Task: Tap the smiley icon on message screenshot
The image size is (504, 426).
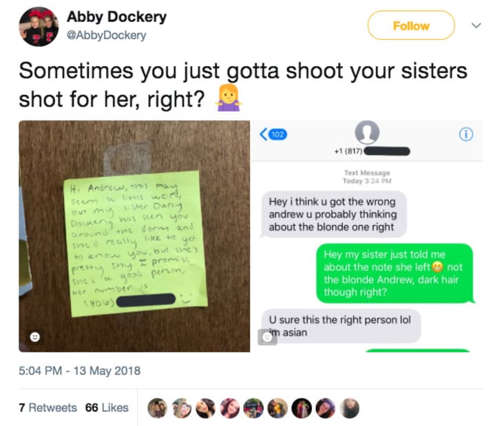Action: pyautogui.click(x=267, y=337)
